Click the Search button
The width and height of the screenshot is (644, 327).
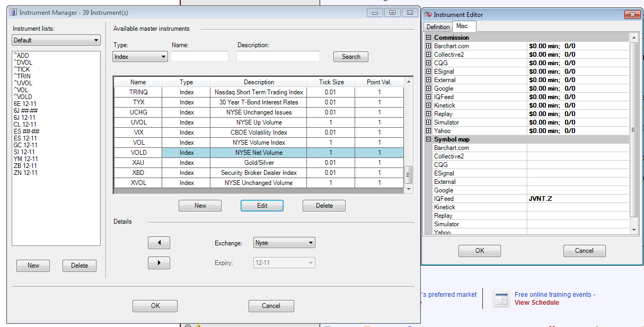pos(351,57)
